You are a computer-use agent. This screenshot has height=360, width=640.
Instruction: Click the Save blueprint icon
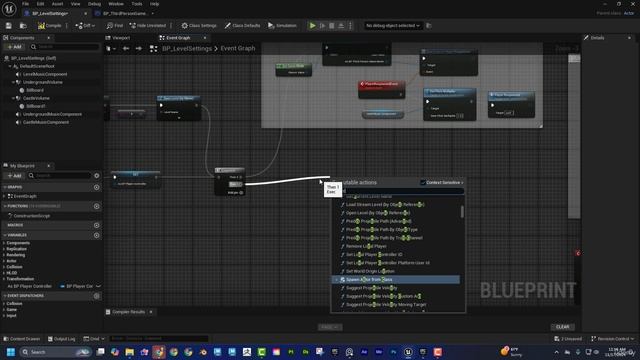click(x=9, y=25)
